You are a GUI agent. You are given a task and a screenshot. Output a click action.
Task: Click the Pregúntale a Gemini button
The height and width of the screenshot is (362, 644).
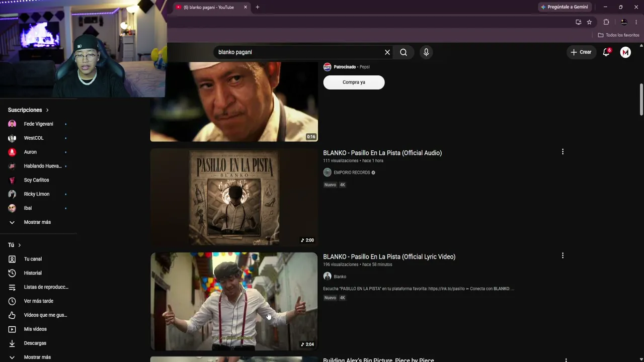[x=564, y=7]
